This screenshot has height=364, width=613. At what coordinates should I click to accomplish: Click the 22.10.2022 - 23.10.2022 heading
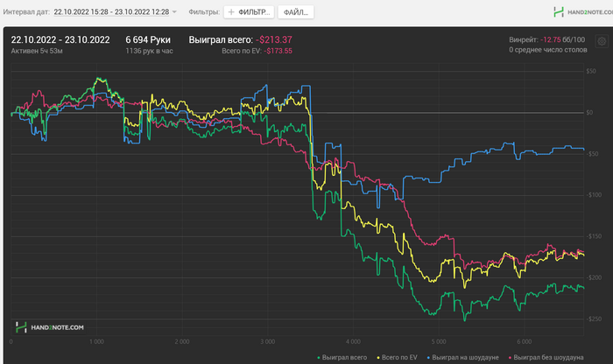click(x=60, y=40)
